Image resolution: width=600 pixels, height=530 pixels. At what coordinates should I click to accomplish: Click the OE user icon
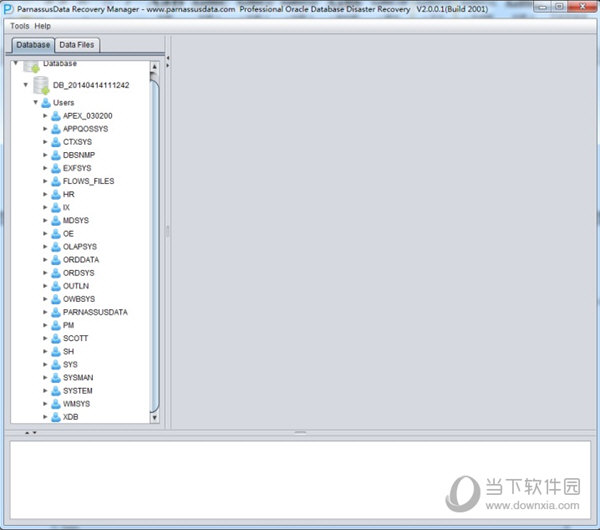pyautogui.click(x=56, y=233)
